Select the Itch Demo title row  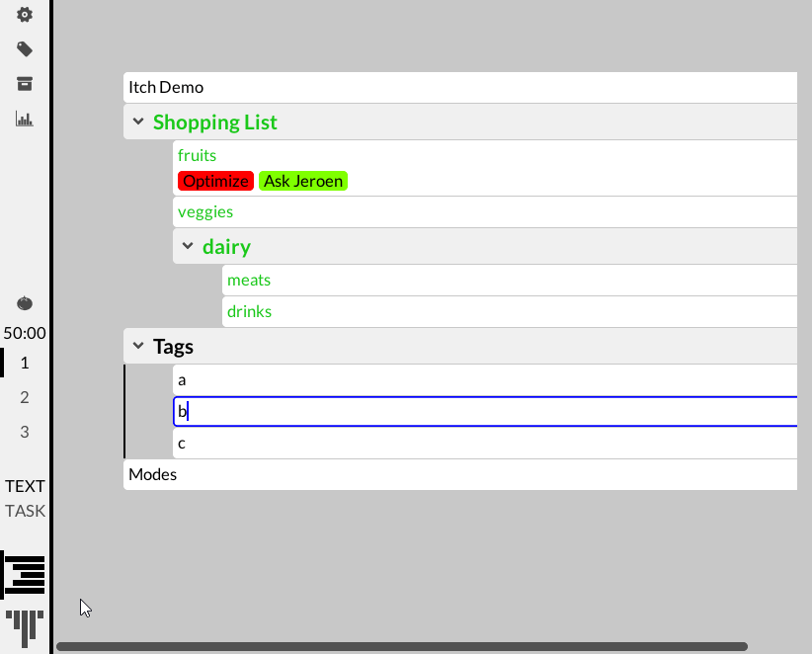[x=460, y=88]
